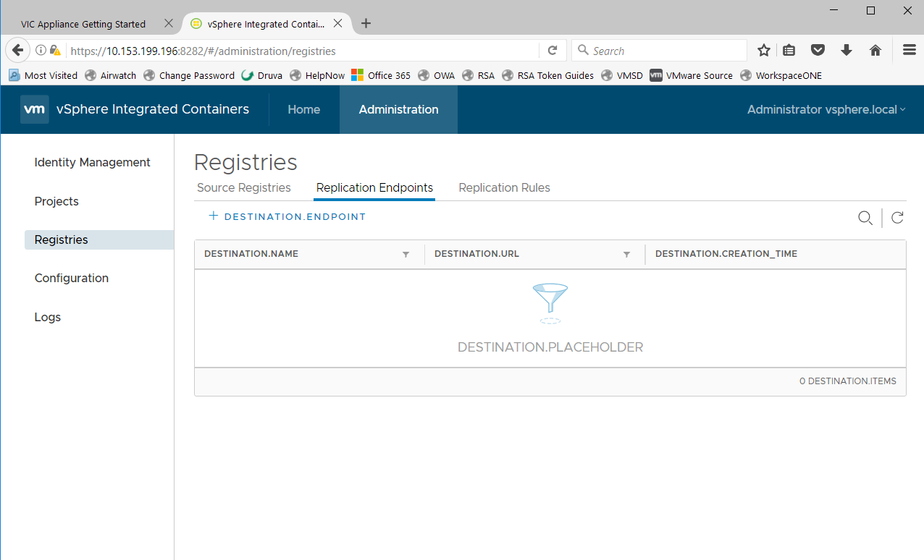924x560 pixels.
Task: Open Projects in the sidebar
Action: pos(56,201)
